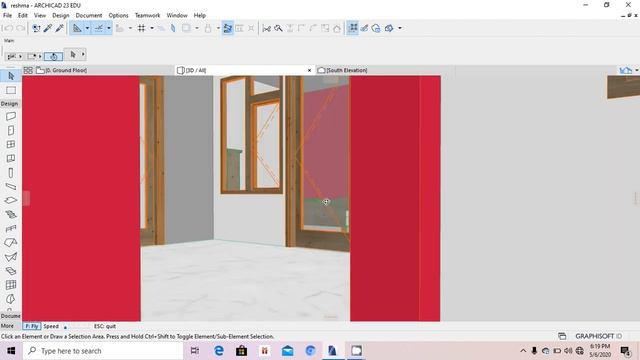Open Task View on taskbar
Viewport: 640px width, 360px height.
coord(195,351)
